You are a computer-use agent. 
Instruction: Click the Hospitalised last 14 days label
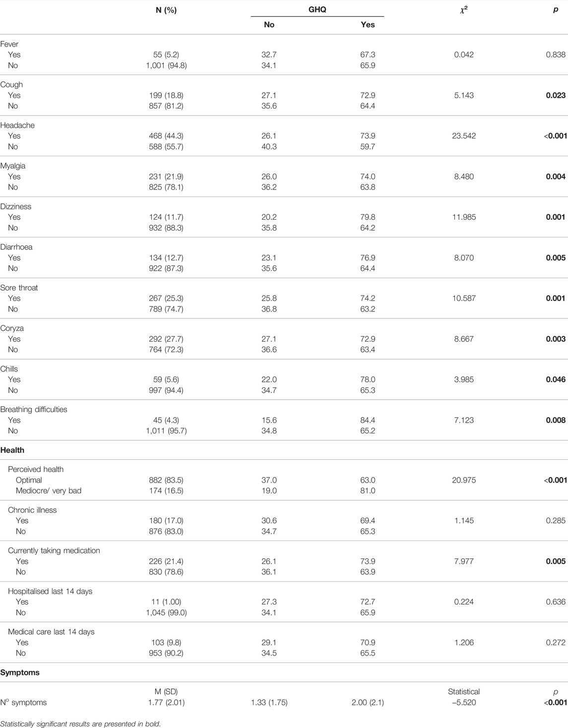click(x=50, y=591)
